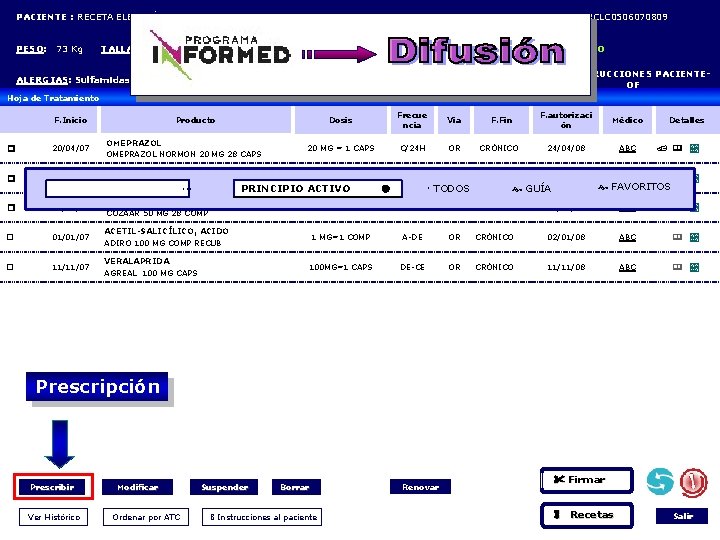Image resolution: width=720 pixels, height=540 pixels.
Task: Click the Frecuencia column header
Action: [x=412, y=120]
